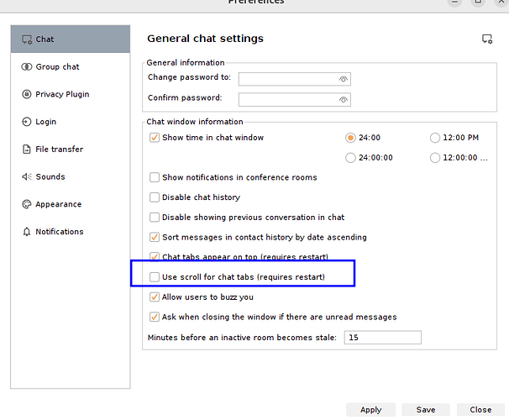The width and height of the screenshot is (509, 420).
Task: Click the chat settings icon at top right
Action: [487, 39]
